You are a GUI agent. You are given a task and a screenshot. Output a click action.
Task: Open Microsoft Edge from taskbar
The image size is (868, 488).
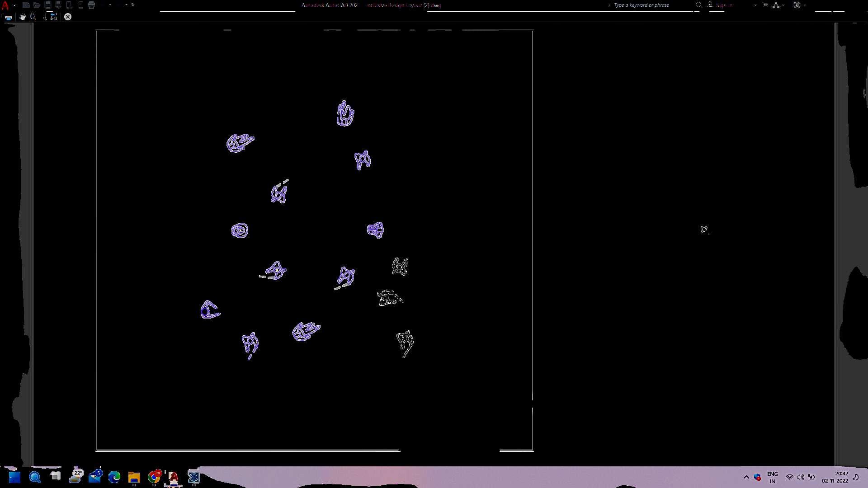[114, 477]
